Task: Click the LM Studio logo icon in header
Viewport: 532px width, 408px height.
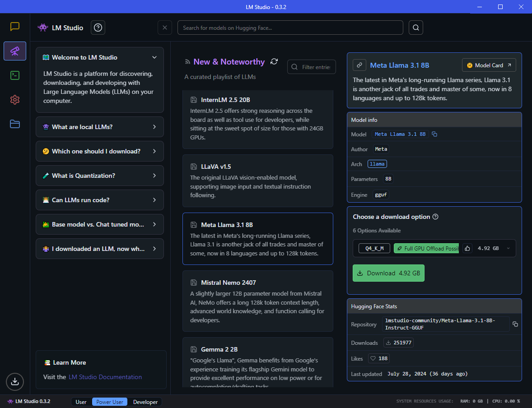Action: (43, 28)
